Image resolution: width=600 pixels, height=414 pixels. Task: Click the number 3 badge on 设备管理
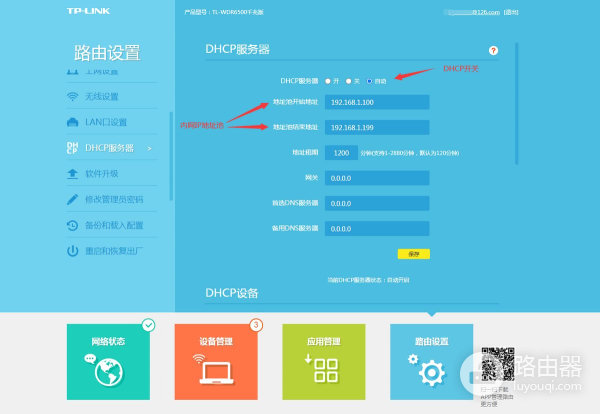[x=256, y=325]
